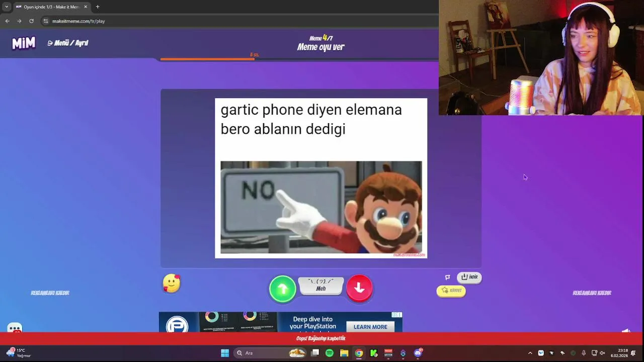Open Spotify from taskbar
This screenshot has width=644, height=362.
click(330, 353)
